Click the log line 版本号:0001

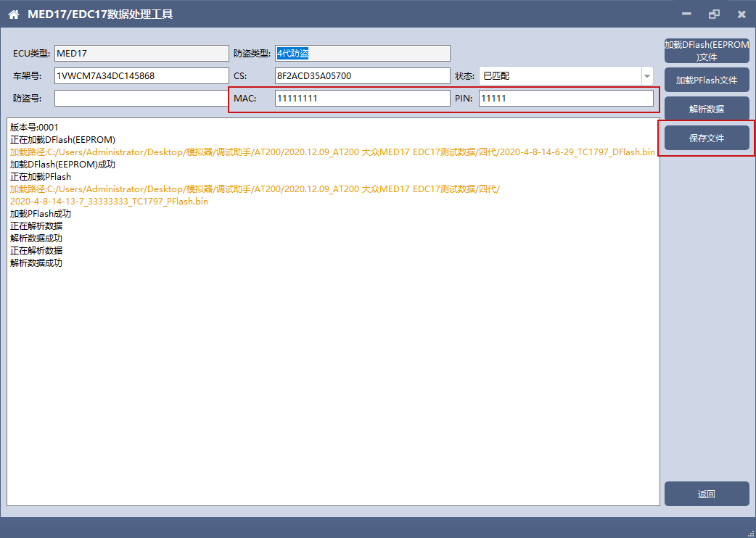(x=34, y=127)
